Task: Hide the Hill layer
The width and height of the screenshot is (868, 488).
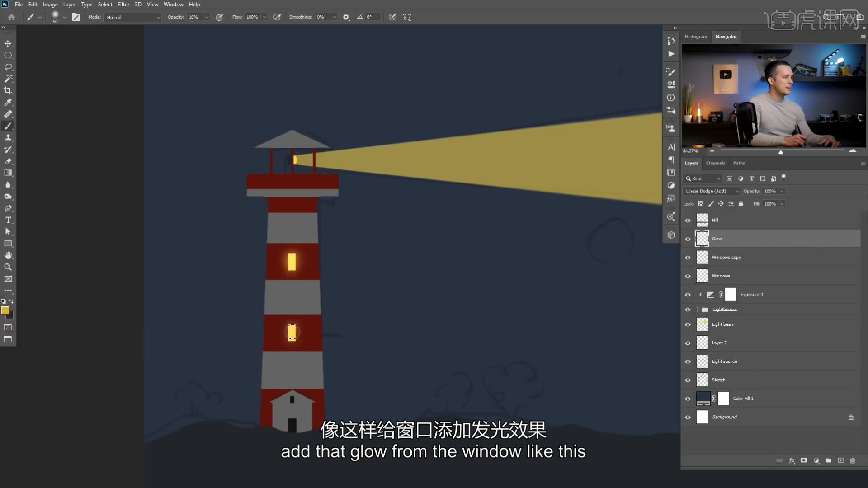Action: click(x=688, y=221)
